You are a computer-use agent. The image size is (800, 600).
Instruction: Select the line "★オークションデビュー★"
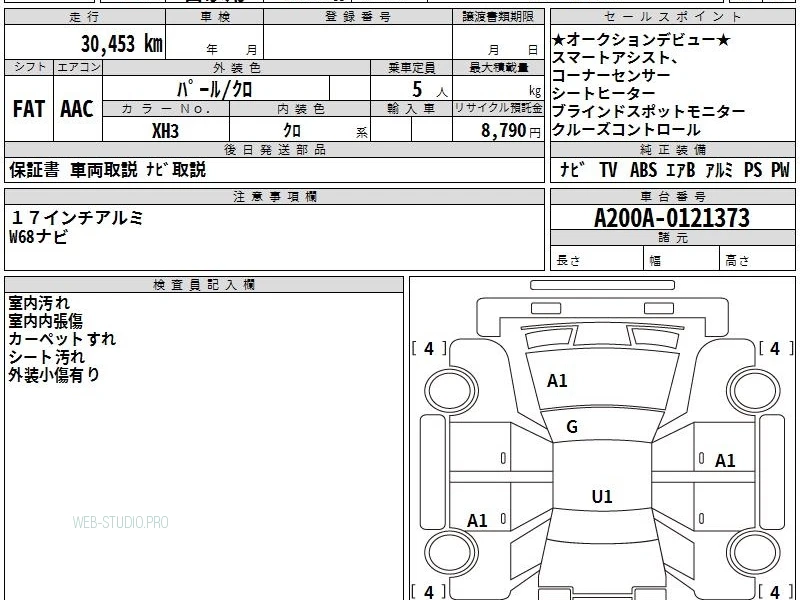pyautogui.click(x=641, y=40)
